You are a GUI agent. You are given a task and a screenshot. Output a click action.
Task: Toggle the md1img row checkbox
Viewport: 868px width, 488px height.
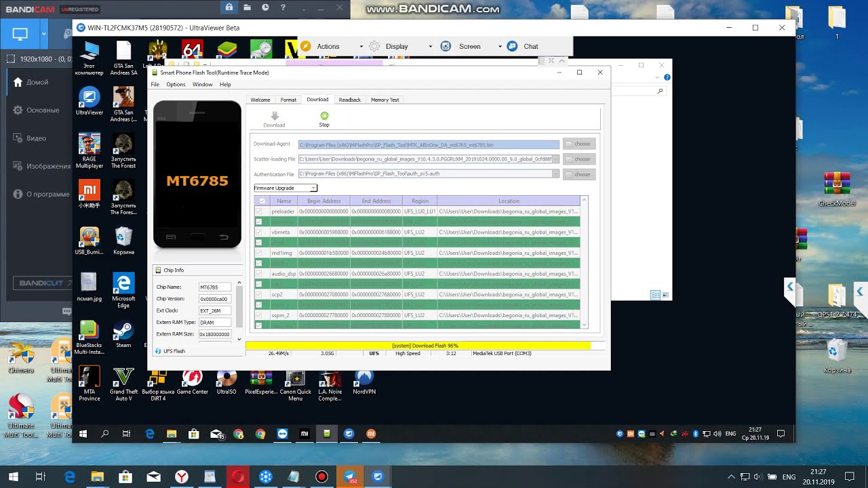click(258, 253)
